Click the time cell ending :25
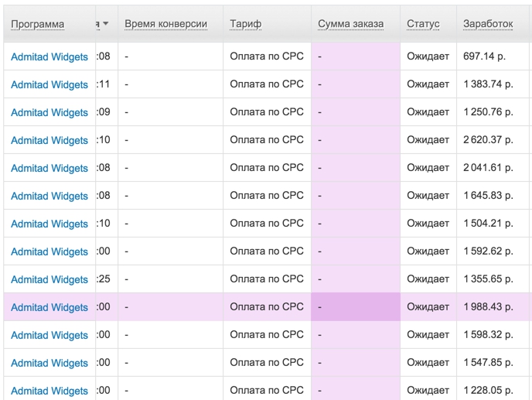Image resolution: width=532 pixels, height=400 pixels. pos(107,279)
